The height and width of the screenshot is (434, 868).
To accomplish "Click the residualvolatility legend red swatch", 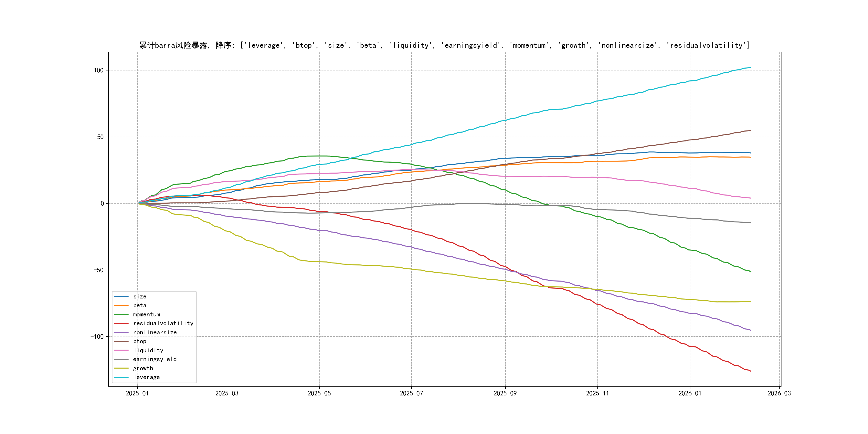I will click(x=121, y=323).
